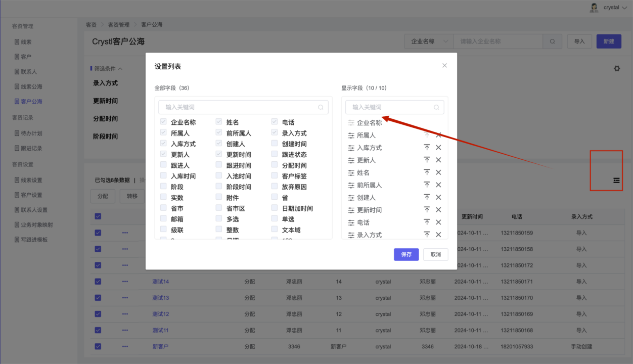Remove 录入方式 from display fields
This screenshot has width=633, height=364.
tap(438, 235)
